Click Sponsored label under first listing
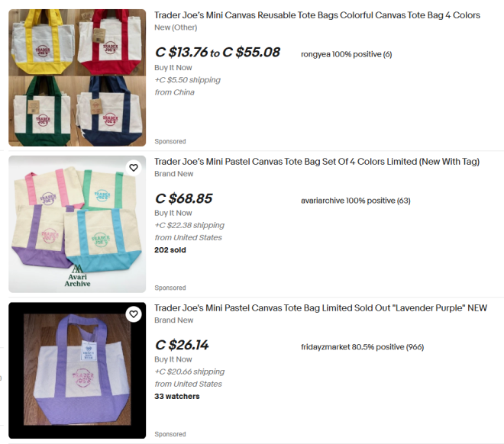504x444 pixels. click(x=170, y=141)
